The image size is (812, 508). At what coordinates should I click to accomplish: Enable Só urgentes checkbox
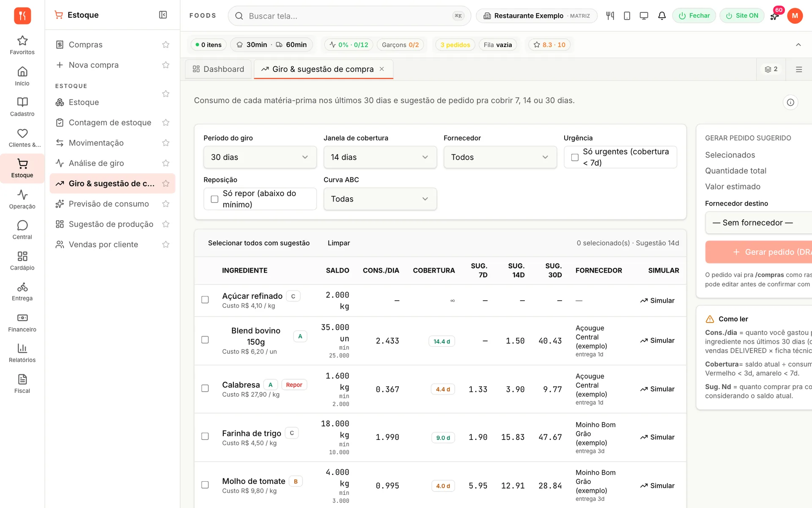pos(575,157)
